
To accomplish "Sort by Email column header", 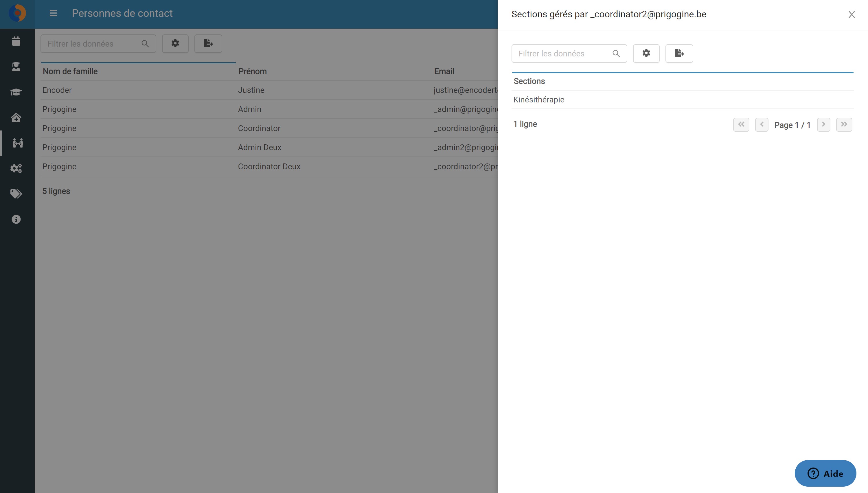I will click(x=444, y=71).
